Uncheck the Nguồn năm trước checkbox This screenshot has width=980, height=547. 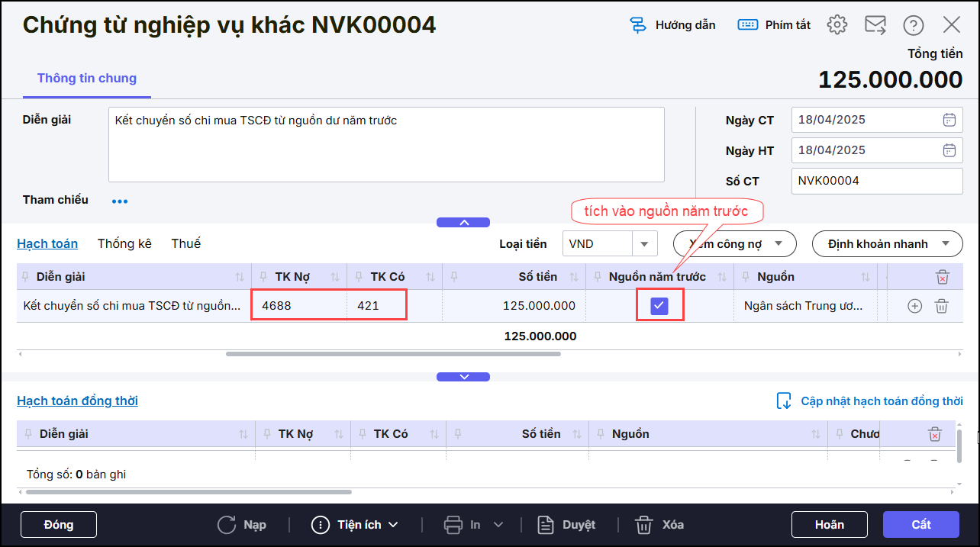point(659,306)
